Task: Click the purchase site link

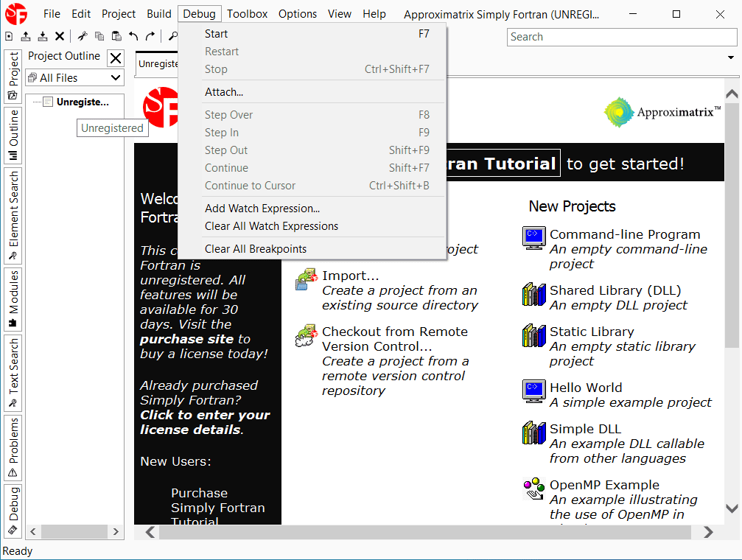Action: 187,339
